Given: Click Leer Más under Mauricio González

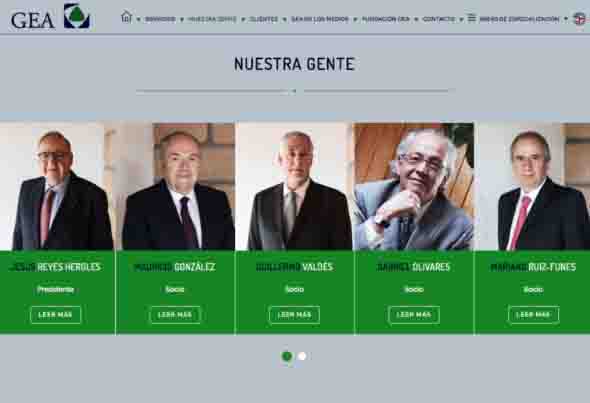Looking at the screenshot, I should [175, 315].
